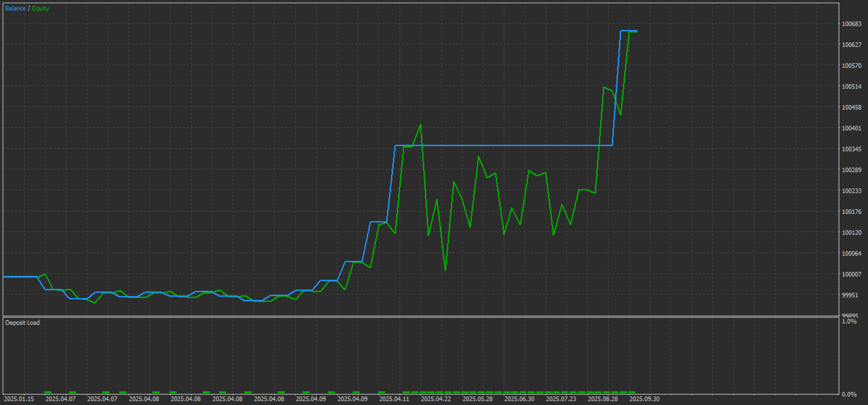The image size is (868, 405).
Task: Click the 100289 axis value
Action: point(851,170)
